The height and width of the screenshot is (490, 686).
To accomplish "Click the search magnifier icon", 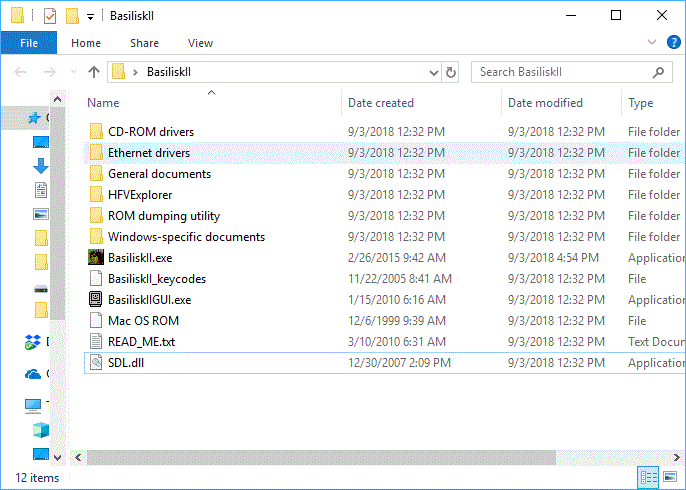I will pyautogui.click(x=658, y=72).
